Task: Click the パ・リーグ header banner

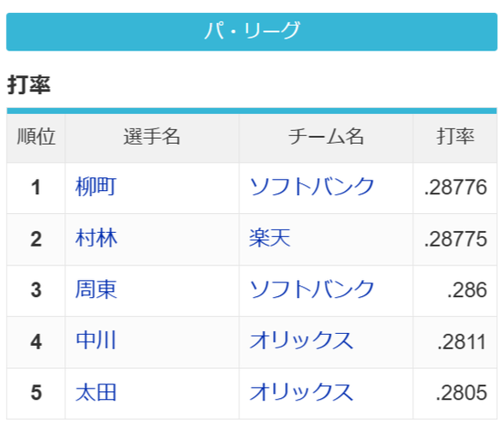Action: (x=252, y=32)
